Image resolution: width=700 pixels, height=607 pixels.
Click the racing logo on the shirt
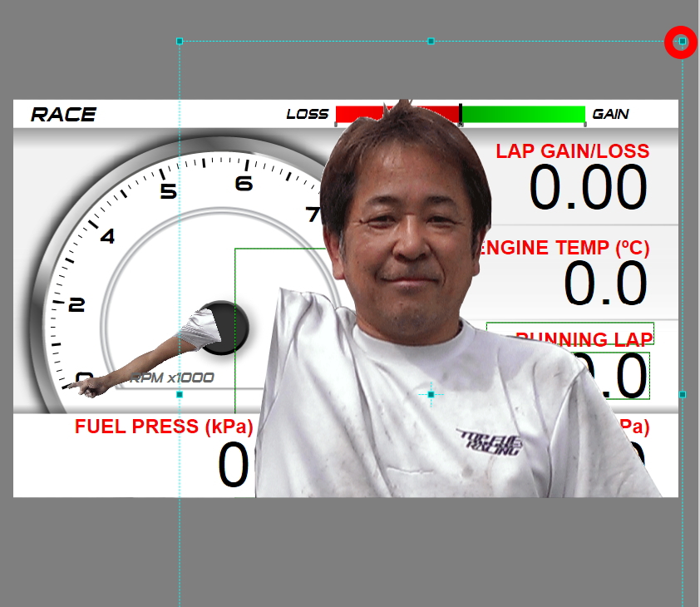tap(490, 442)
